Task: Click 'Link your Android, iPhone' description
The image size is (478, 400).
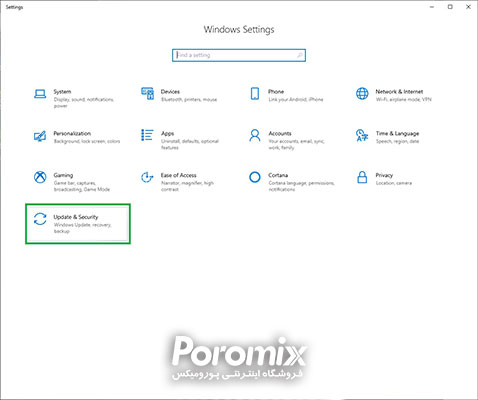Action: coord(296,99)
